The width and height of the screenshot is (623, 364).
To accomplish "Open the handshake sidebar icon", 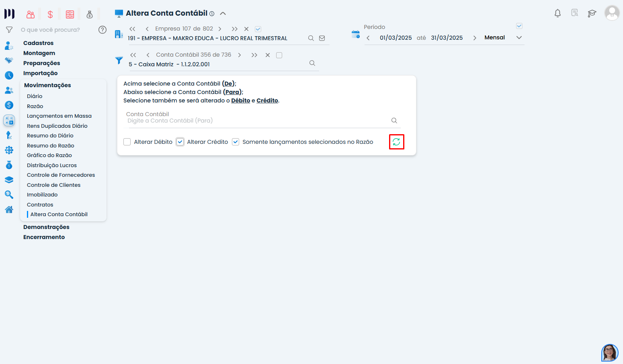I will point(9,61).
